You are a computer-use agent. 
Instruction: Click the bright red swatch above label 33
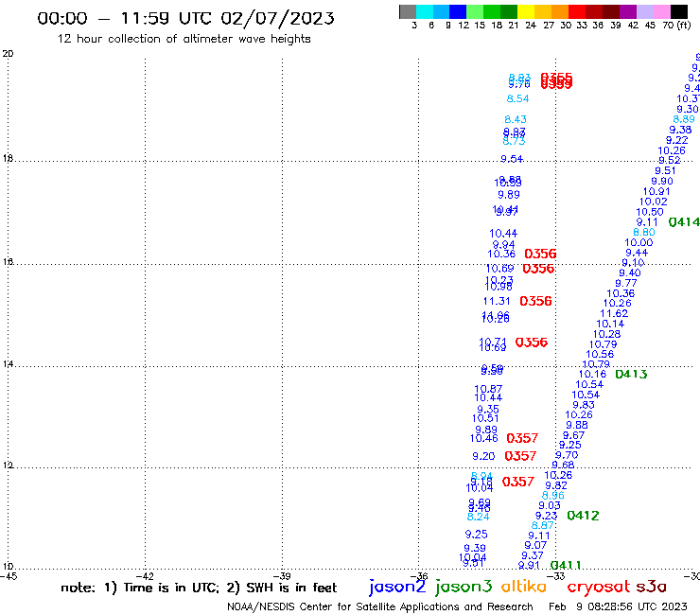point(577,11)
